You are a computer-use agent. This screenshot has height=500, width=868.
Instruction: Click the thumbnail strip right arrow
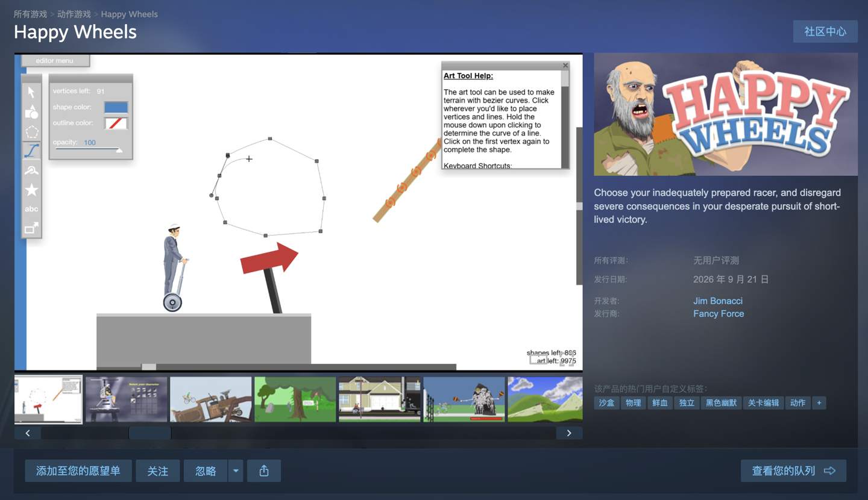point(569,433)
